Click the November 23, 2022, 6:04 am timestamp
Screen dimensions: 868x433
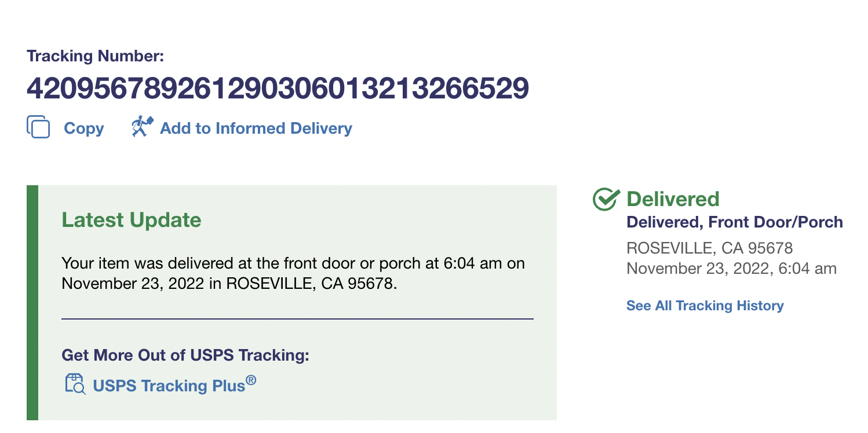point(731,269)
